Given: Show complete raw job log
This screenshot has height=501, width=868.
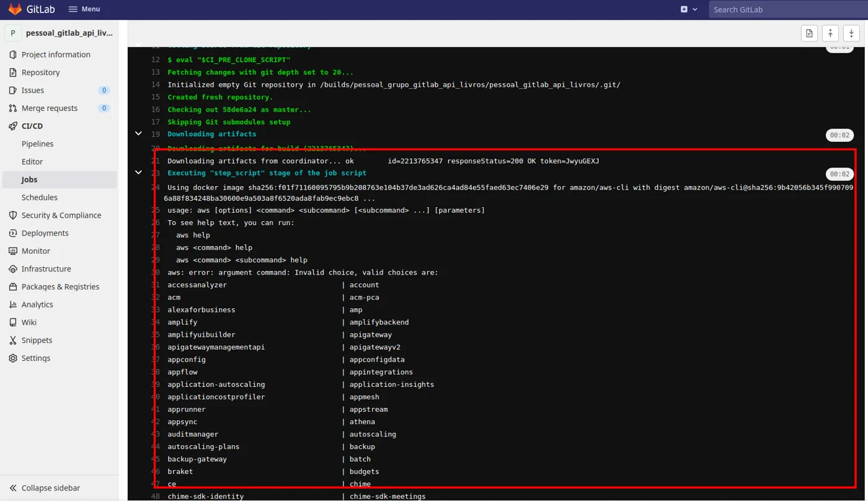Looking at the screenshot, I should pyautogui.click(x=809, y=33).
